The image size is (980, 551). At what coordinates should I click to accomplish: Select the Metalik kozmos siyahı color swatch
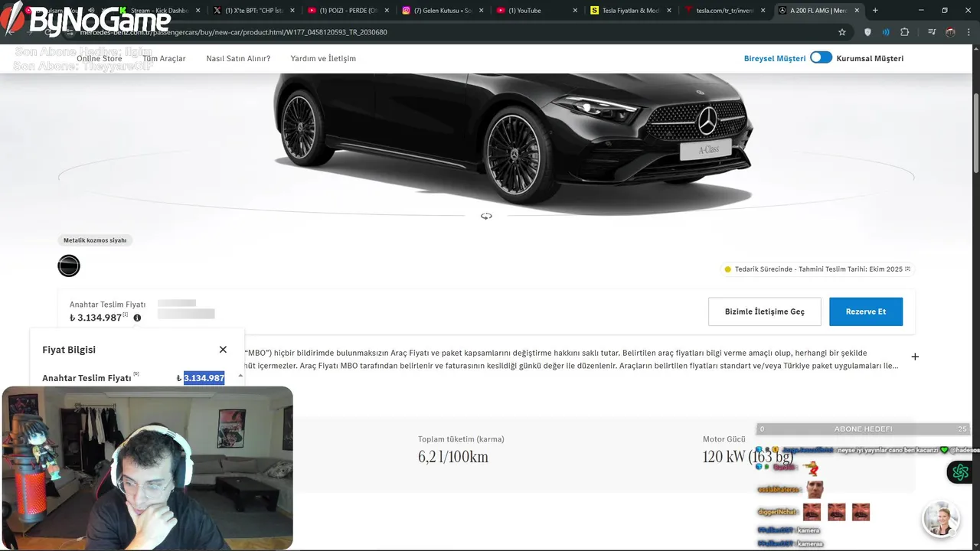coord(69,266)
